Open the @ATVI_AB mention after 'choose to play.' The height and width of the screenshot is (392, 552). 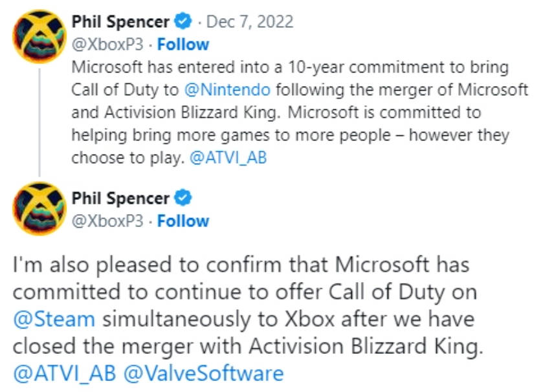click(x=228, y=158)
